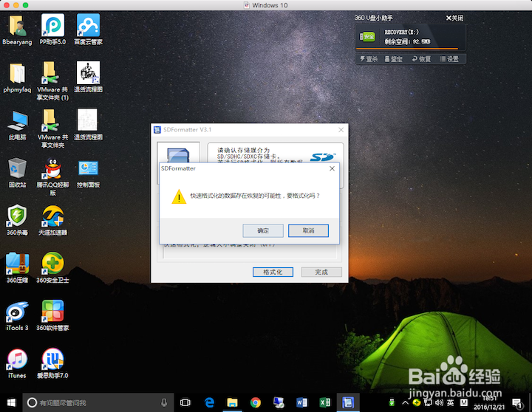The image size is (532, 412).
Task: Open the first 退货流程图 image file
Action: (88, 78)
